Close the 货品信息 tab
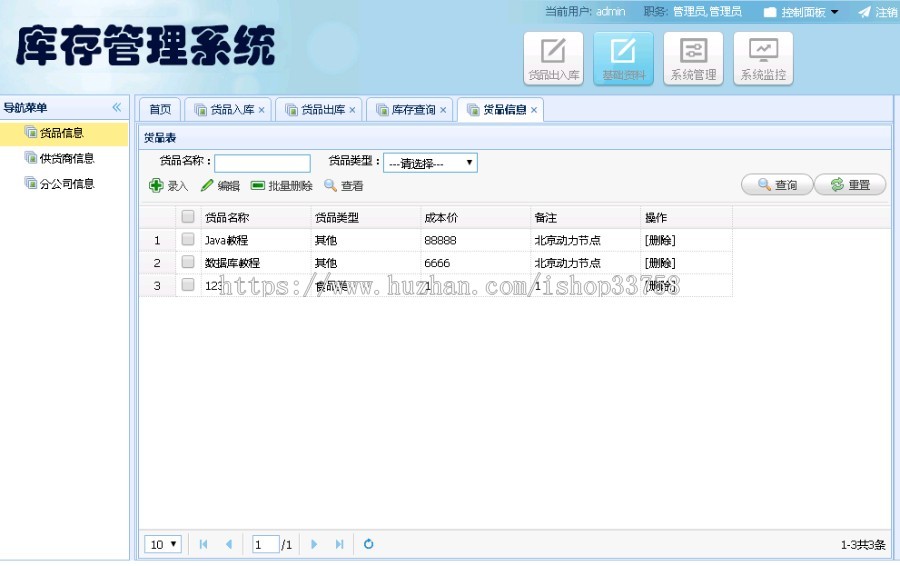The height and width of the screenshot is (566, 900). click(x=534, y=110)
